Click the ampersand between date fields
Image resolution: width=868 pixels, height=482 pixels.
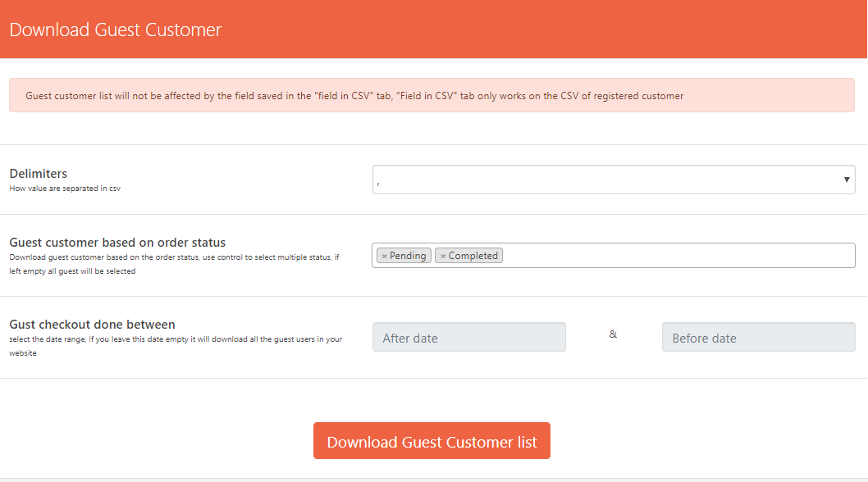[613, 334]
